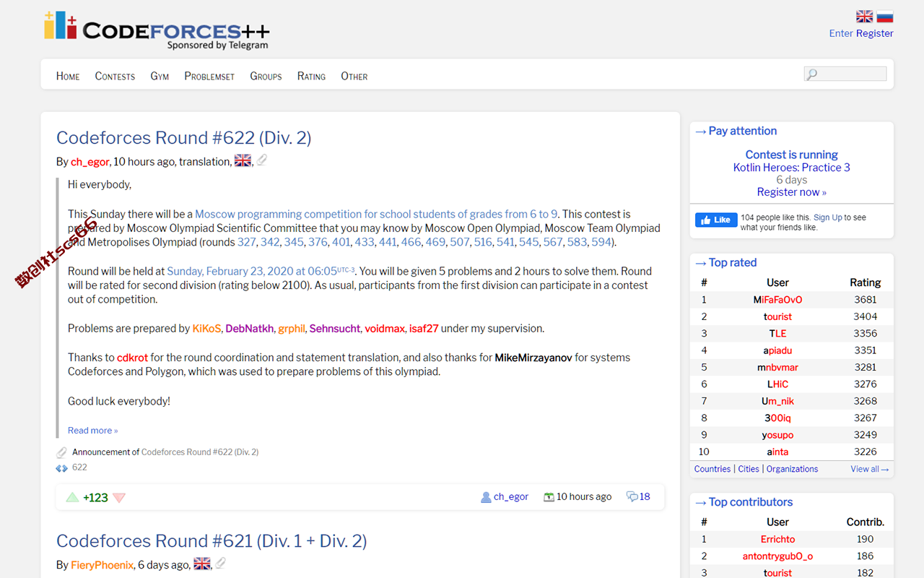Image resolution: width=924 pixels, height=578 pixels.
Task: Open the Problemset menu item
Action: 209,76
